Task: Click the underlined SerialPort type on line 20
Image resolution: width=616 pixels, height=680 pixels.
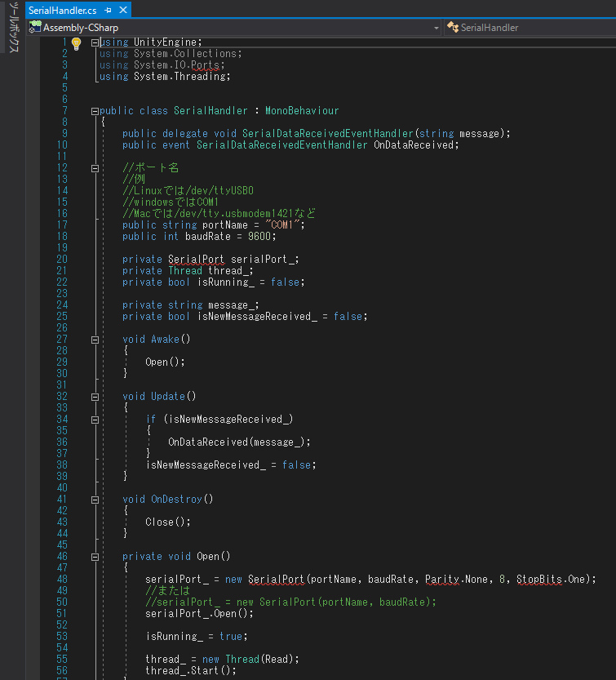Action: [x=197, y=260]
